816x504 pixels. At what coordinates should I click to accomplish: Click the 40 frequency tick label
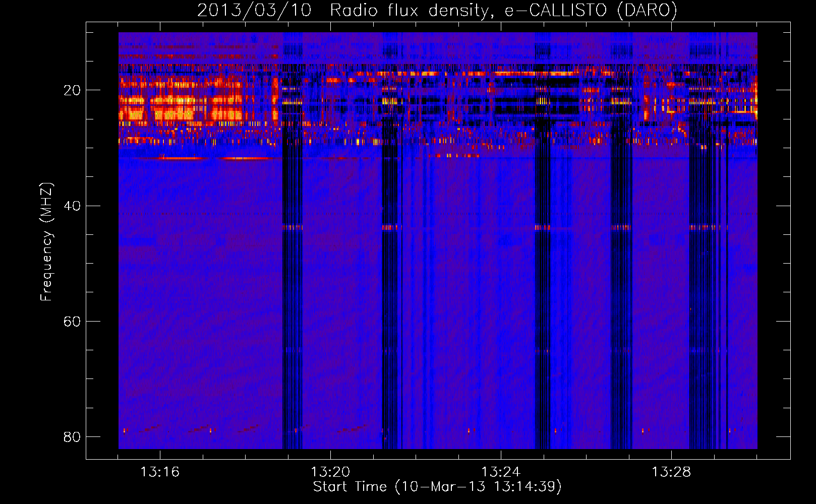point(72,206)
